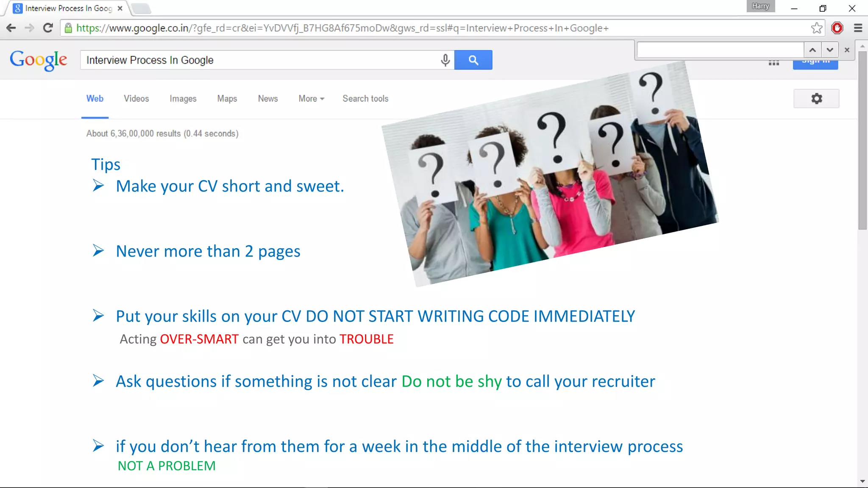Start voice search with the microphone icon
The width and height of the screenshot is (868, 488).
click(445, 60)
